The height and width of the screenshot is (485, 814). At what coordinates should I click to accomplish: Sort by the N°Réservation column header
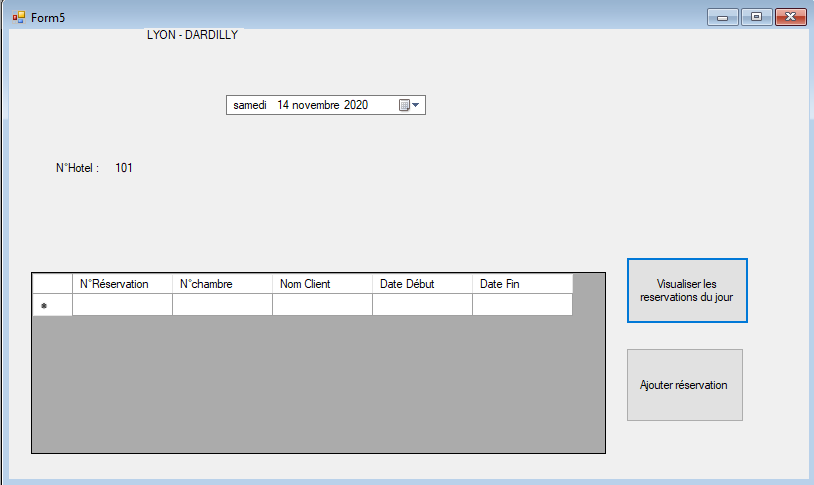pyautogui.click(x=122, y=284)
